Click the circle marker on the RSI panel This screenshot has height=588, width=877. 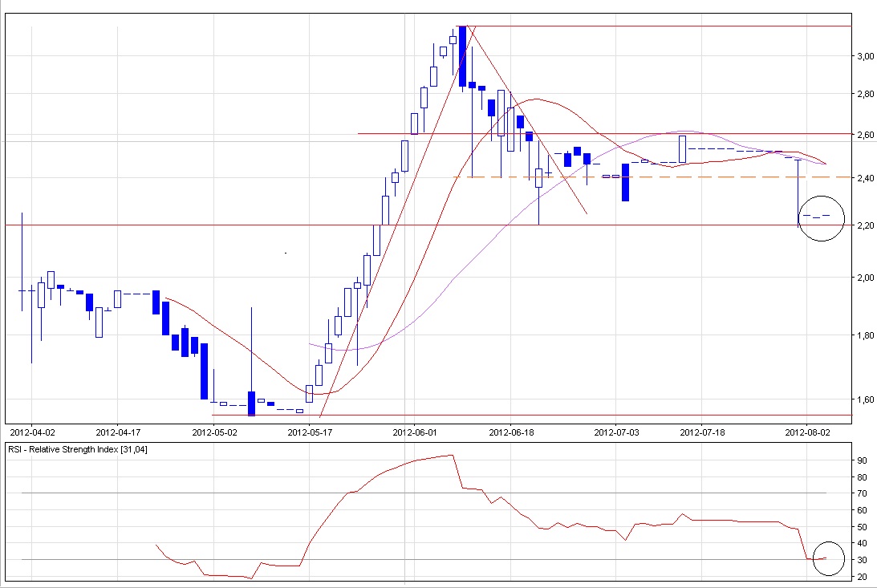coord(829,558)
